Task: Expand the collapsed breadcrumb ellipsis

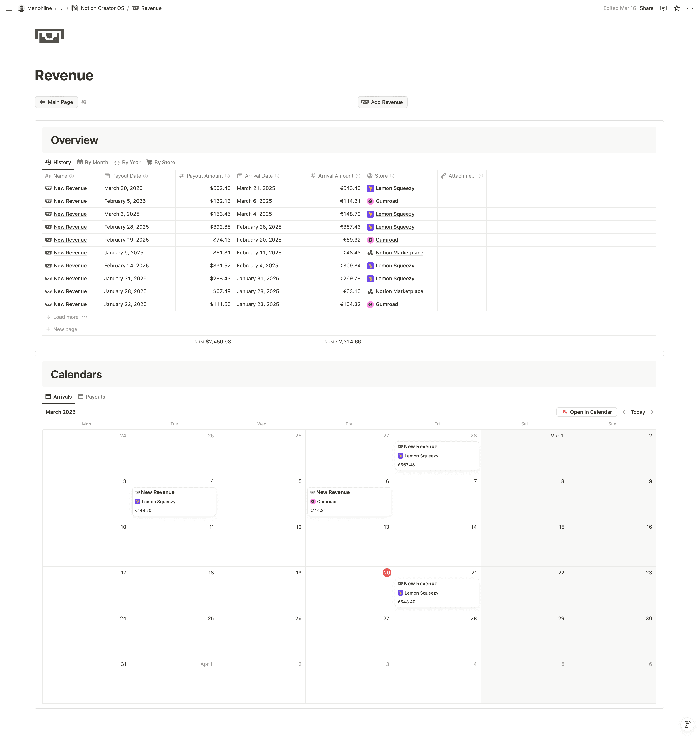Action: 62,8
